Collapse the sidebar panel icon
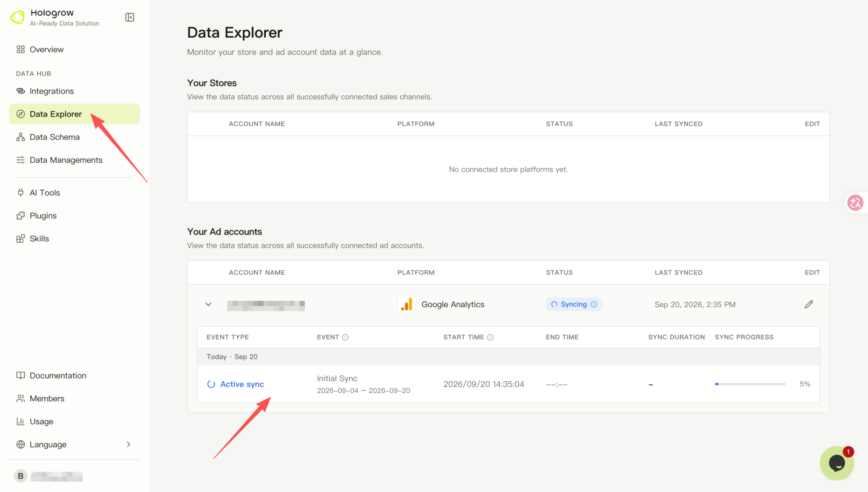 pyautogui.click(x=130, y=17)
